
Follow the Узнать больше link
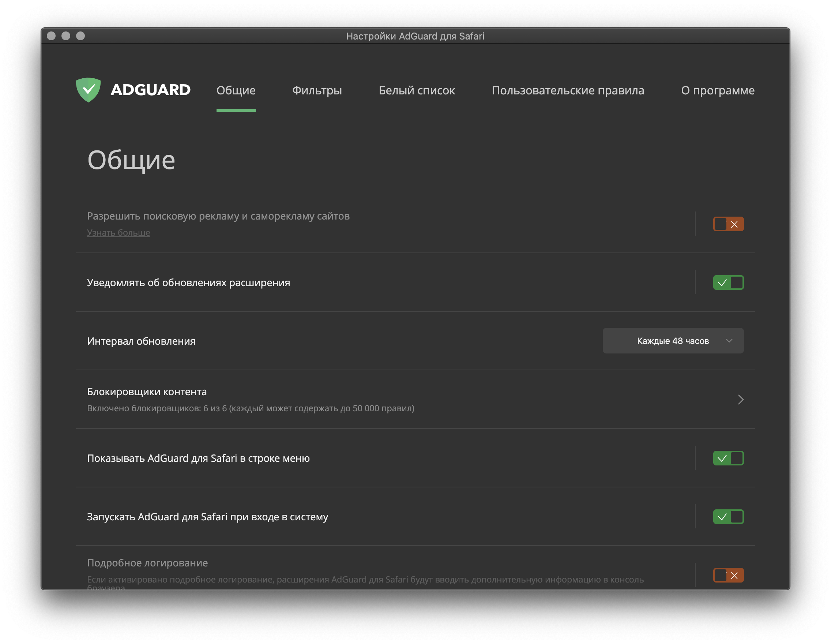[x=119, y=233]
